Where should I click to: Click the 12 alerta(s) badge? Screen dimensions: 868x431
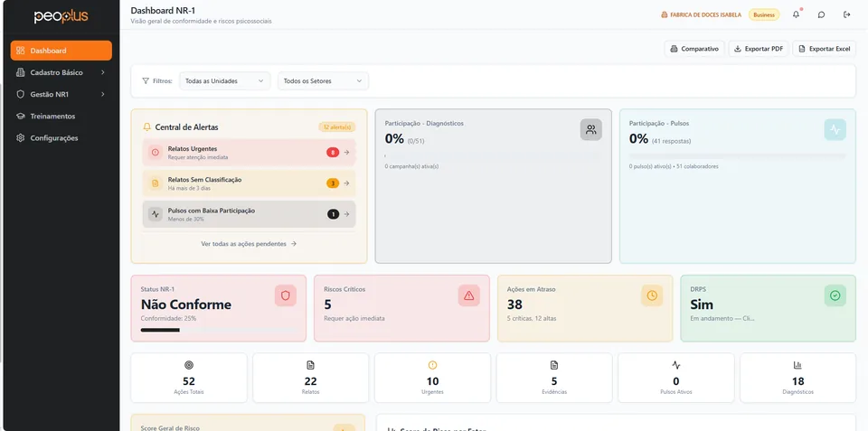(x=336, y=127)
